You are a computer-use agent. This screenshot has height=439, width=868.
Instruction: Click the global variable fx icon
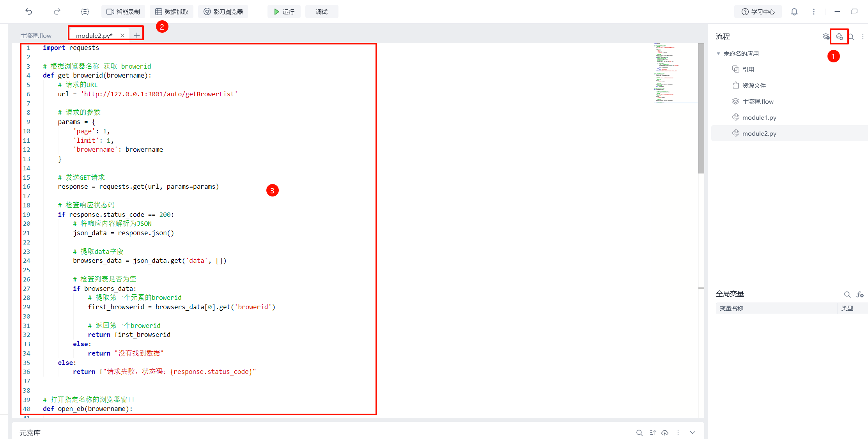point(860,294)
